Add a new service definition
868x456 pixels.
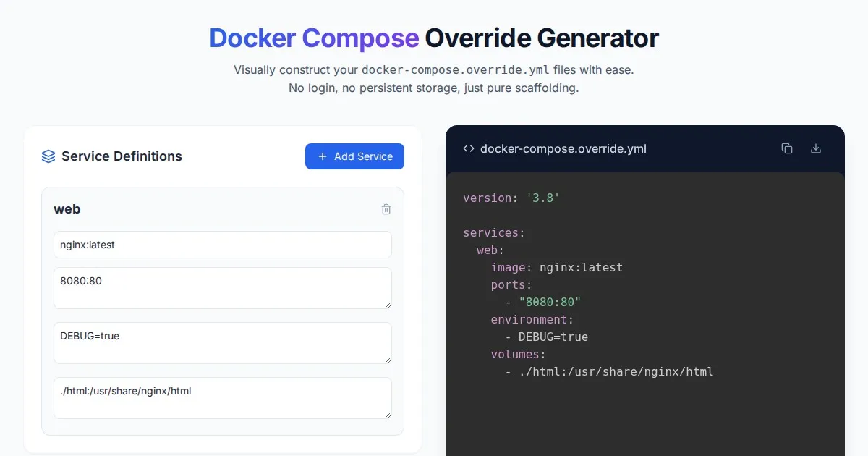coord(354,156)
